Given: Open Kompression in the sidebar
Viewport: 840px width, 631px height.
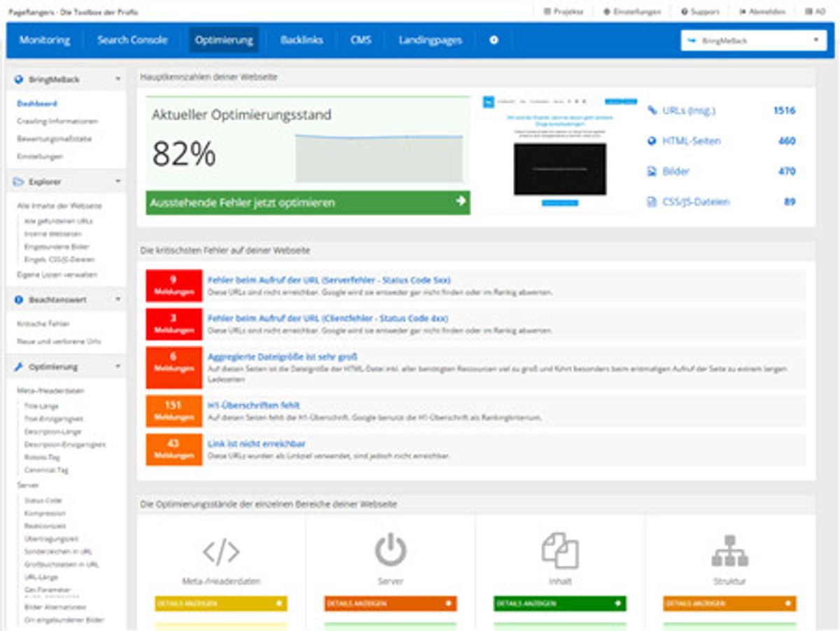Looking at the screenshot, I should 44,513.
